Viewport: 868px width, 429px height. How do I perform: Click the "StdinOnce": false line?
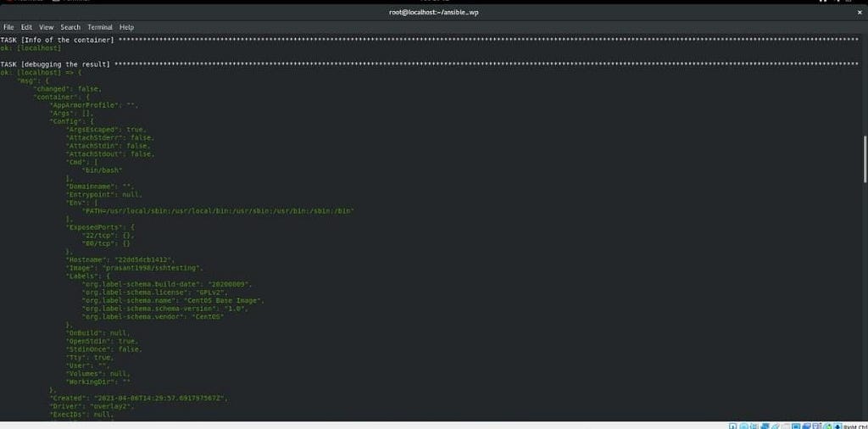[x=104, y=349]
